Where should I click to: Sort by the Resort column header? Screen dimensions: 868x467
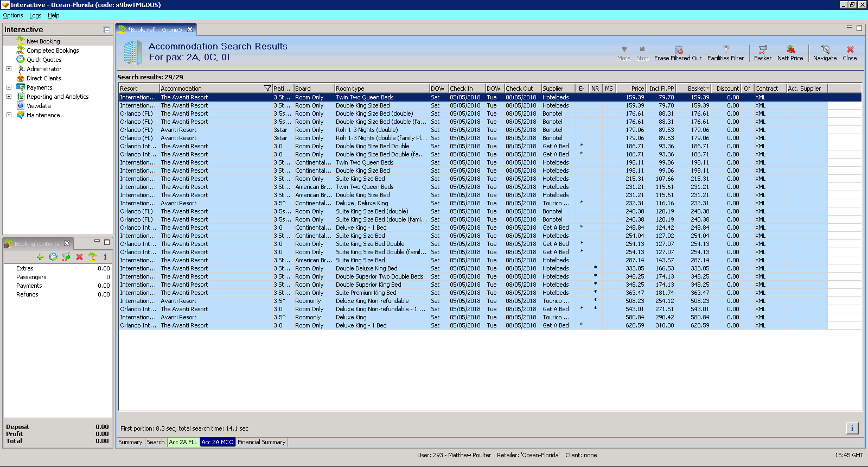point(139,89)
